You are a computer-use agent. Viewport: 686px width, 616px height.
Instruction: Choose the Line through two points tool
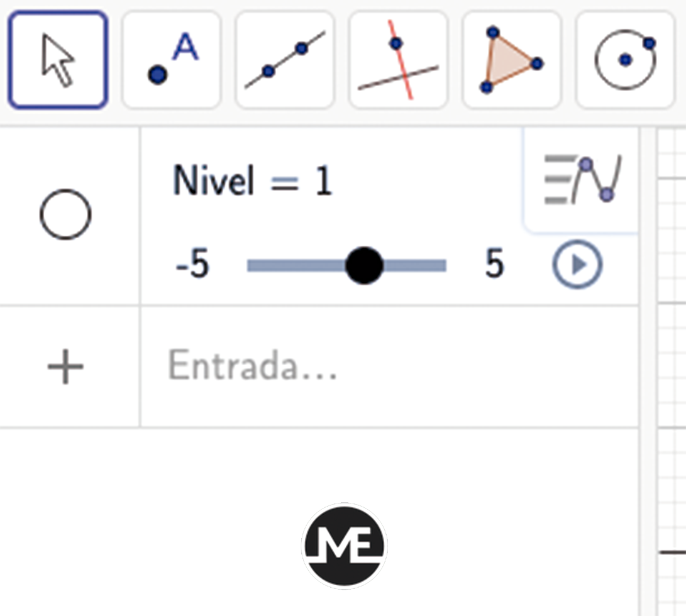[285, 60]
